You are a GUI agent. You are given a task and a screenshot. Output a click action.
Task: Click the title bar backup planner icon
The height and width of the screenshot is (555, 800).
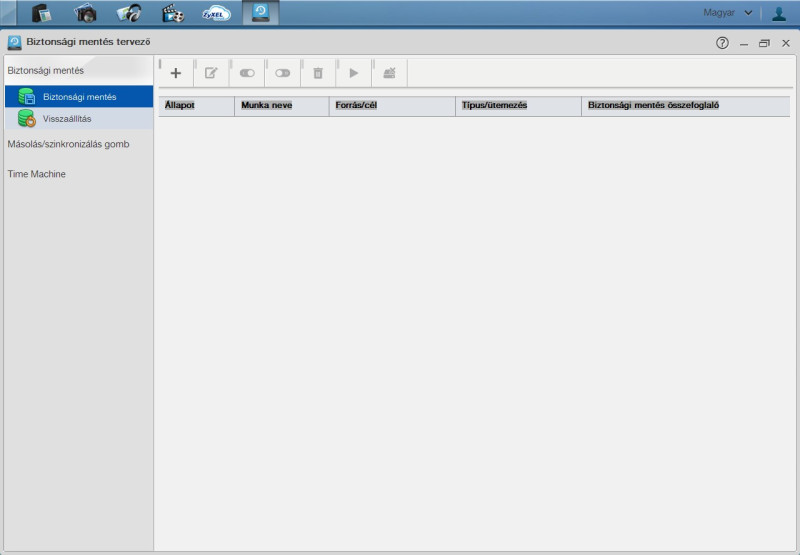(x=14, y=42)
